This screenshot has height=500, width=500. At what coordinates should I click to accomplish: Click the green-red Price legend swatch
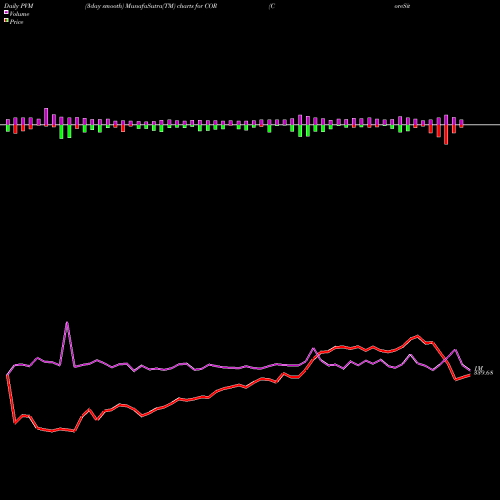pyautogui.click(x=6, y=21)
